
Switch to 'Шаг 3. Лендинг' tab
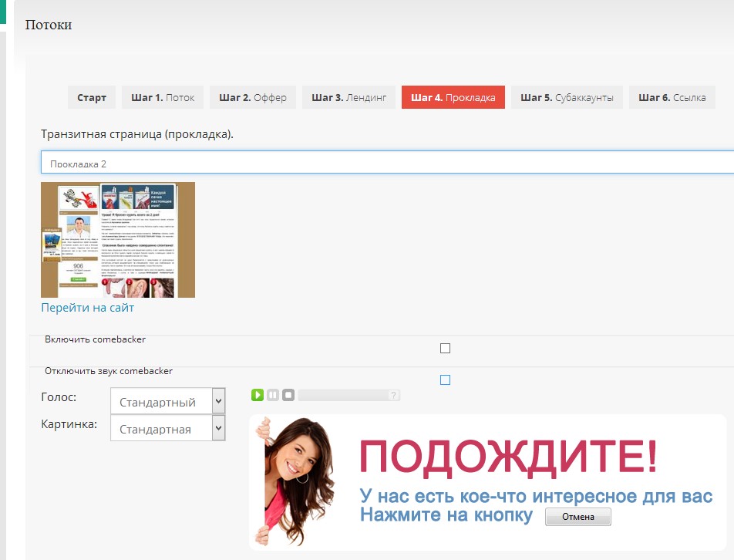(348, 97)
